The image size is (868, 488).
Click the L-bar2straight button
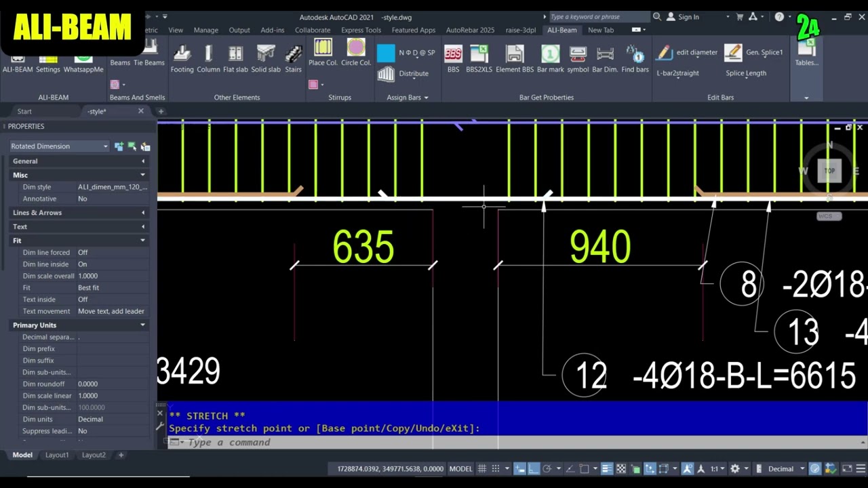pos(677,73)
